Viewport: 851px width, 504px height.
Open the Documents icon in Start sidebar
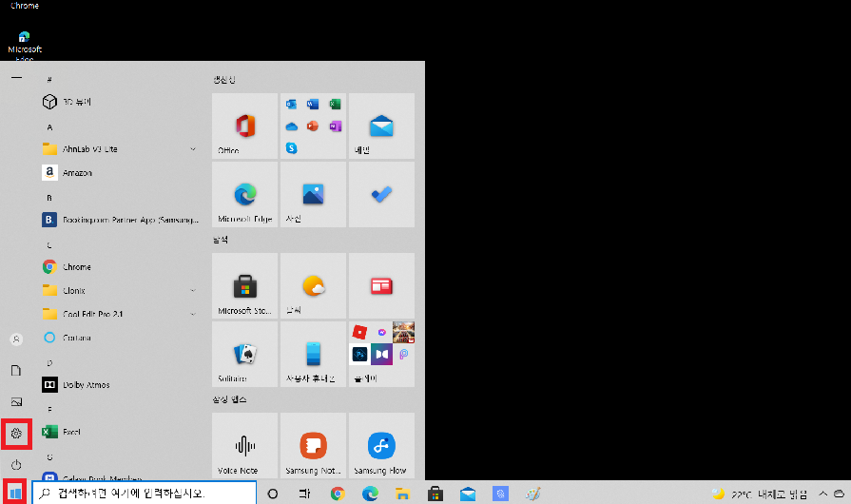pos(16,371)
